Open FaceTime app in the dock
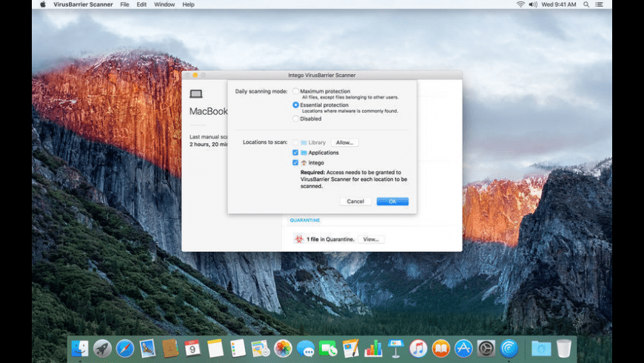This screenshot has height=363, width=644. [x=328, y=349]
